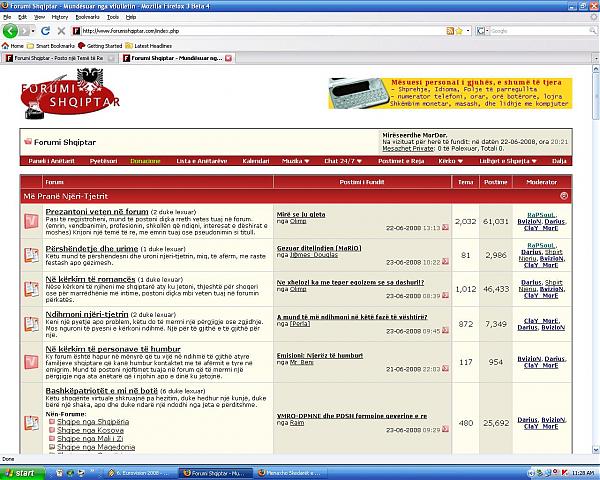Open the Përshëndetje dhe urime forum
Screen dimensions: 600x480
pos(92,249)
